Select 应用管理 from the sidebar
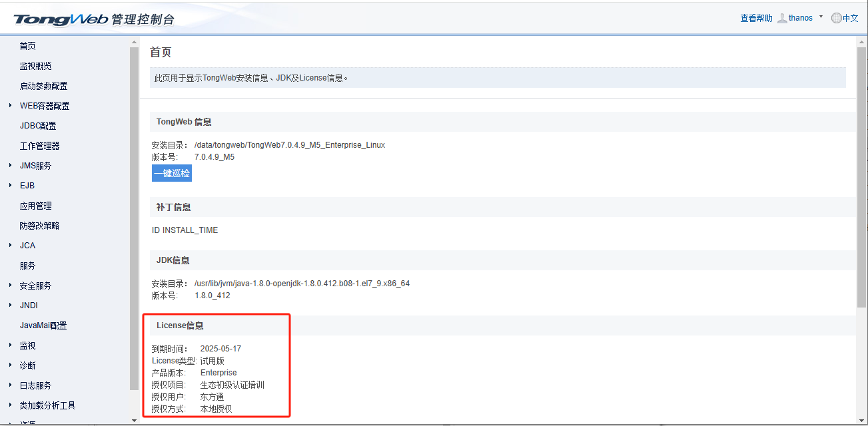The height and width of the screenshot is (426, 868). click(37, 205)
